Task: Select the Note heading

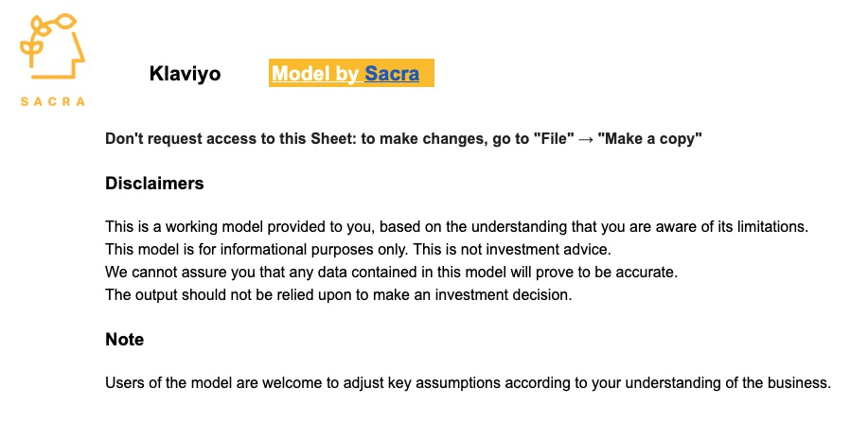Action: (x=125, y=340)
